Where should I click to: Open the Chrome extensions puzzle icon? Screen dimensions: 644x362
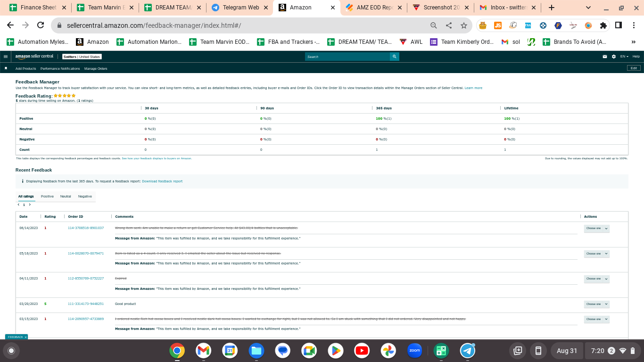603,25
